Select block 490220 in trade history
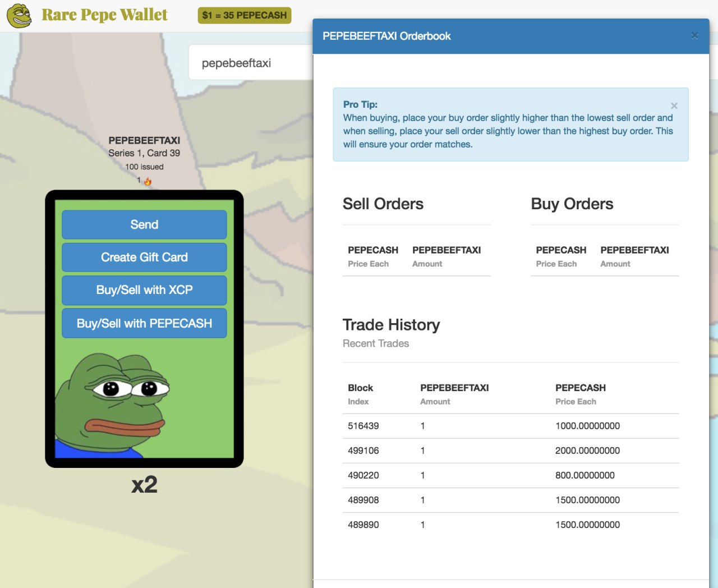This screenshot has width=718, height=588. (363, 475)
